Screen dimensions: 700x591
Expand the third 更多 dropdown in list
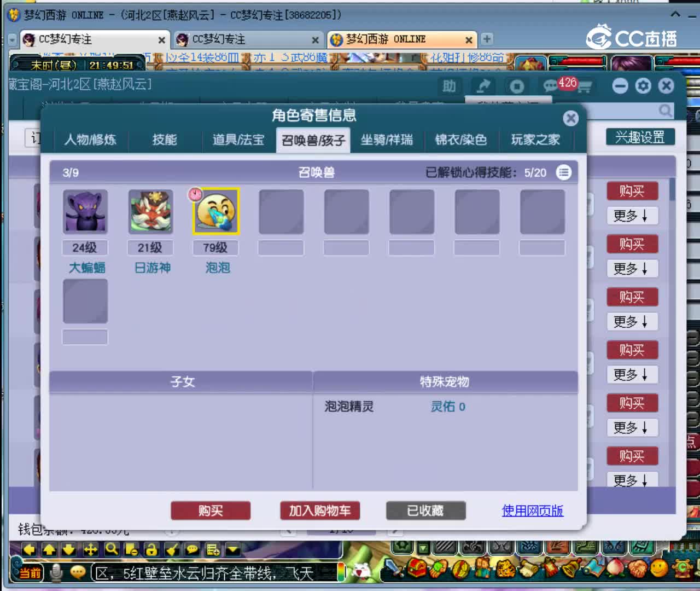tap(632, 322)
